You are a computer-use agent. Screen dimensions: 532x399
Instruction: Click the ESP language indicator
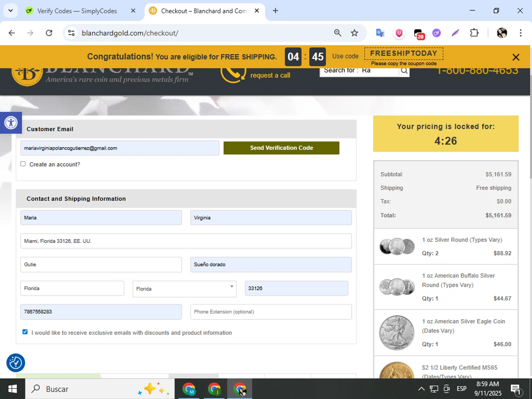pyautogui.click(x=461, y=389)
